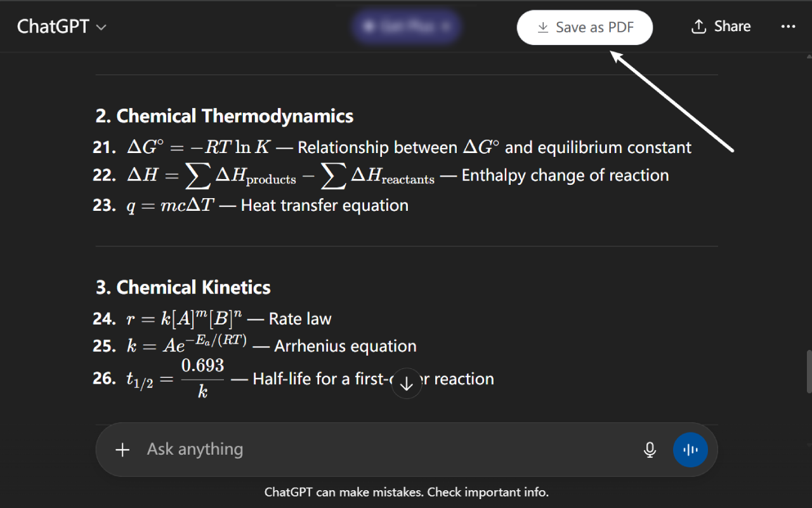This screenshot has height=508, width=812.
Task: Open the ChatGPT model selector dropdown
Action: [62, 27]
